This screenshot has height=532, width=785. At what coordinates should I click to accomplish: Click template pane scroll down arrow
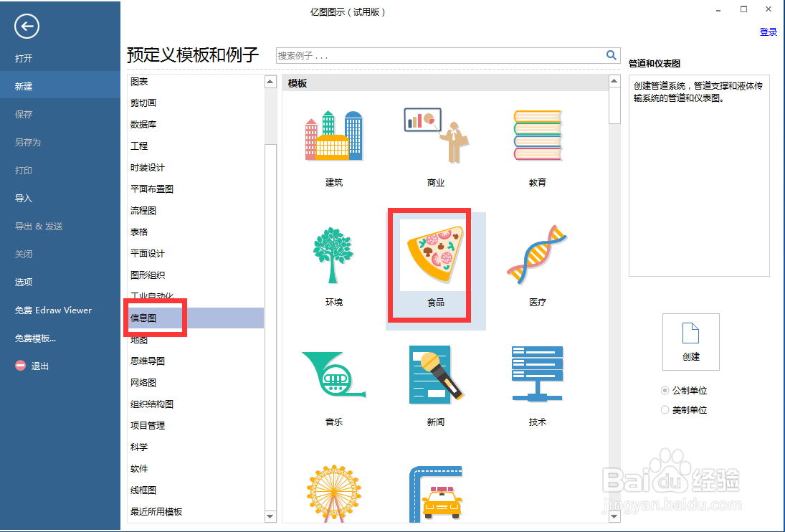click(x=614, y=516)
